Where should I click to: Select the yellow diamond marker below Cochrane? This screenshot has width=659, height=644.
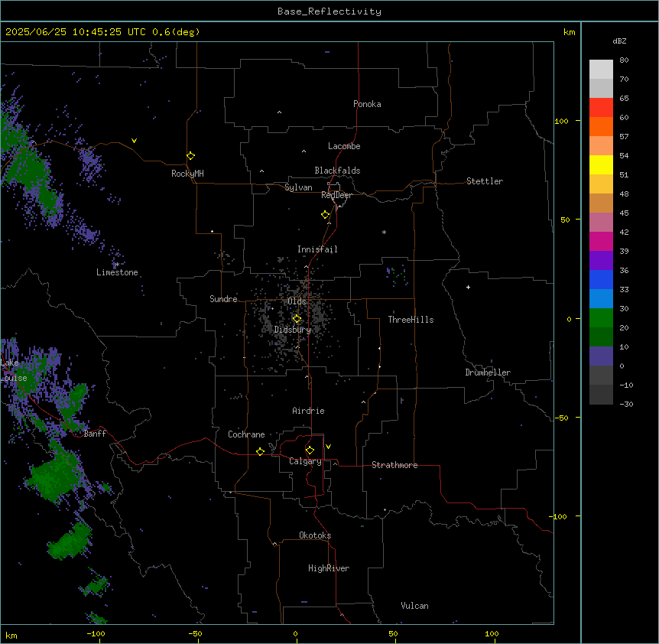point(260,451)
